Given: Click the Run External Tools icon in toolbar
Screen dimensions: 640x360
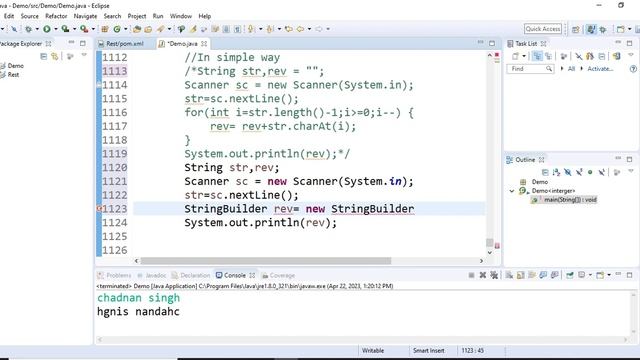Looking at the screenshot, I should pyautogui.click(x=84, y=29).
